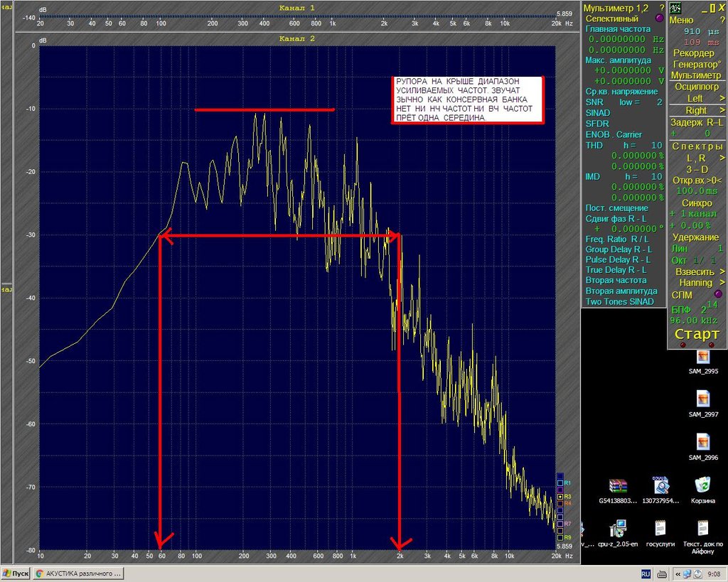Select the 3-D spectrum mode
The image size is (728, 582).
pyautogui.click(x=697, y=169)
